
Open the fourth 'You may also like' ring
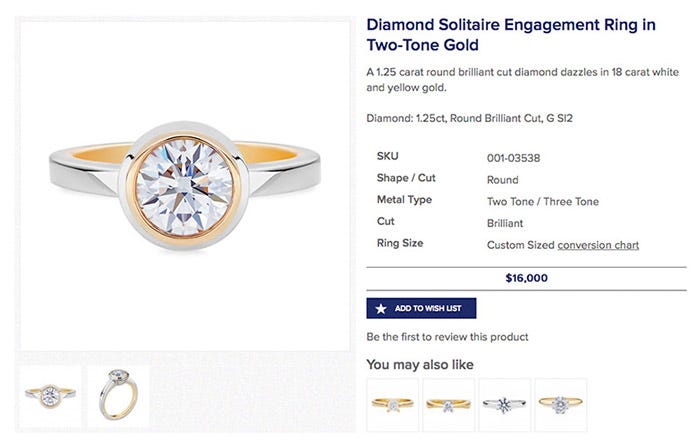point(561,404)
